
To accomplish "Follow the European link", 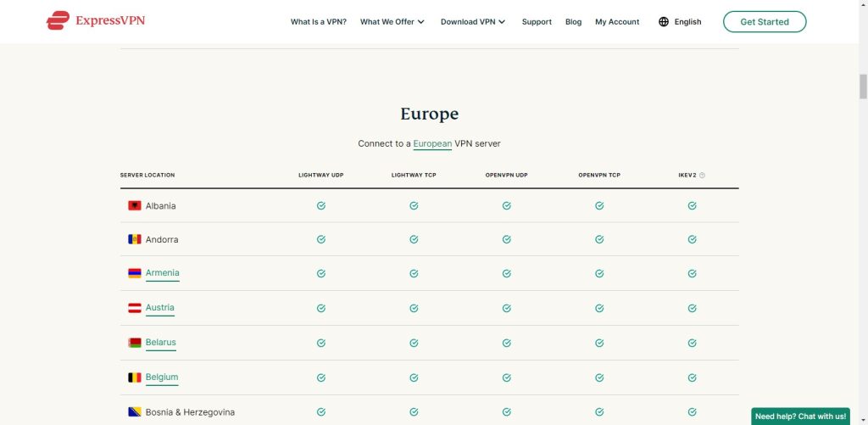I will coord(432,144).
